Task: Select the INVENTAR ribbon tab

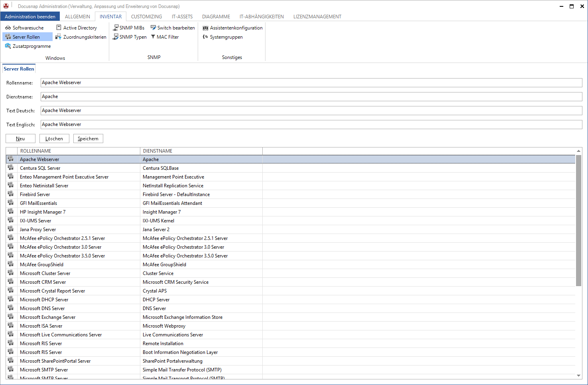Action: (111, 17)
